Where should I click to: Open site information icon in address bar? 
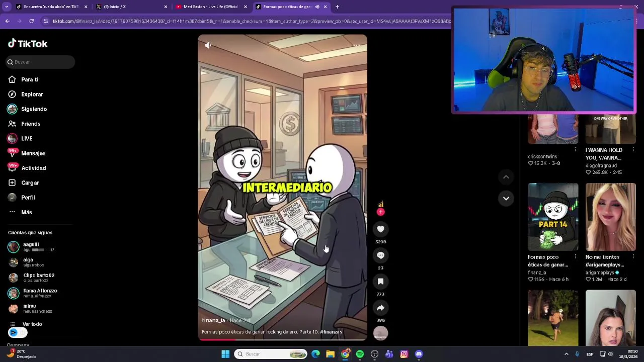coord(46,21)
